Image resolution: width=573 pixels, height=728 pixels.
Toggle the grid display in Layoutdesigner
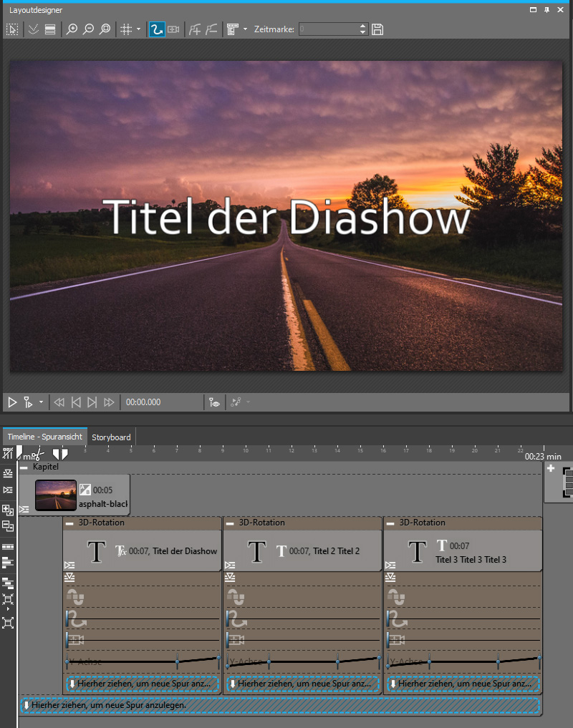125,29
